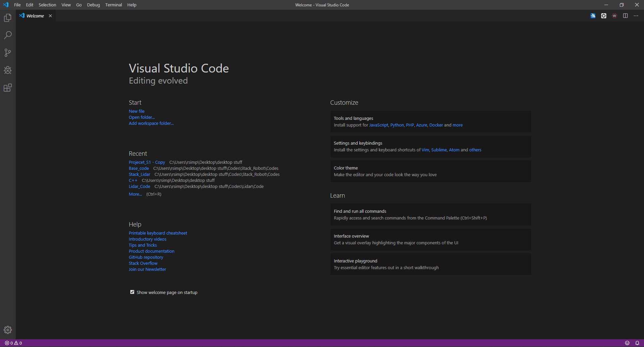Click the More... recent items link
Screen dimensions: 644x347
[135, 194]
